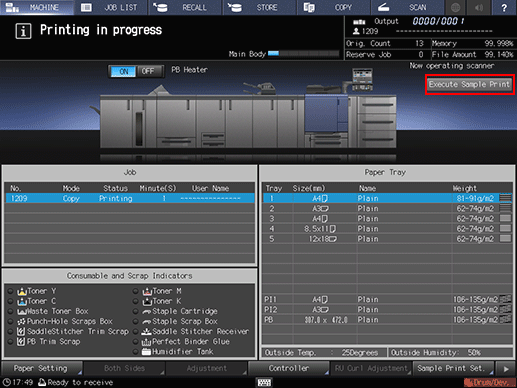The width and height of the screenshot is (517, 388).
Task: Select Tray 5 12x18 row
Action: (388, 239)
